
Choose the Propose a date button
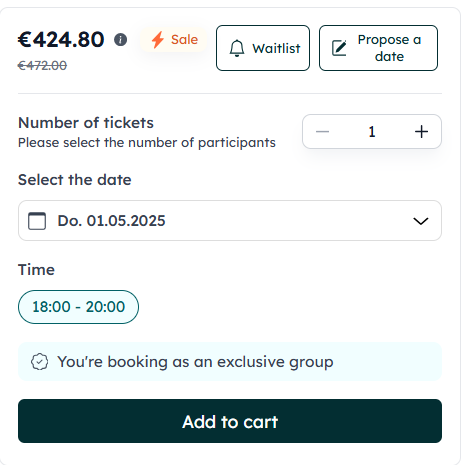pyautogui.click(x=378, y=48)
